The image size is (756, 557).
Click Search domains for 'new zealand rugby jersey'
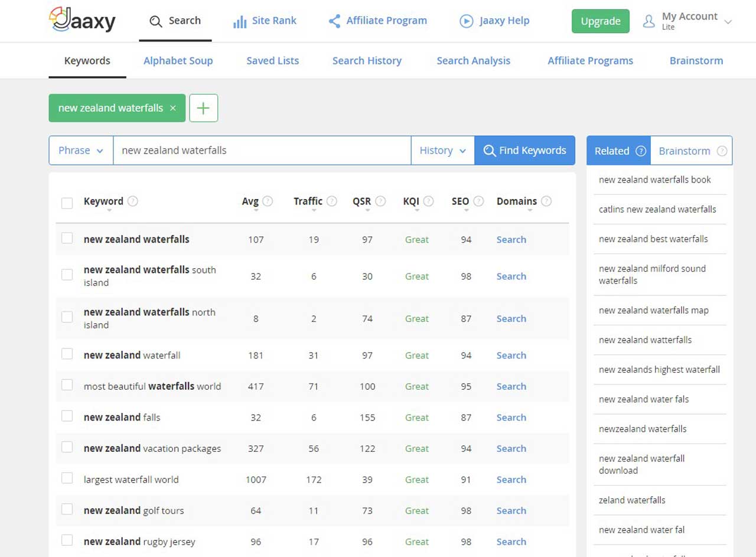pos(511,542)
